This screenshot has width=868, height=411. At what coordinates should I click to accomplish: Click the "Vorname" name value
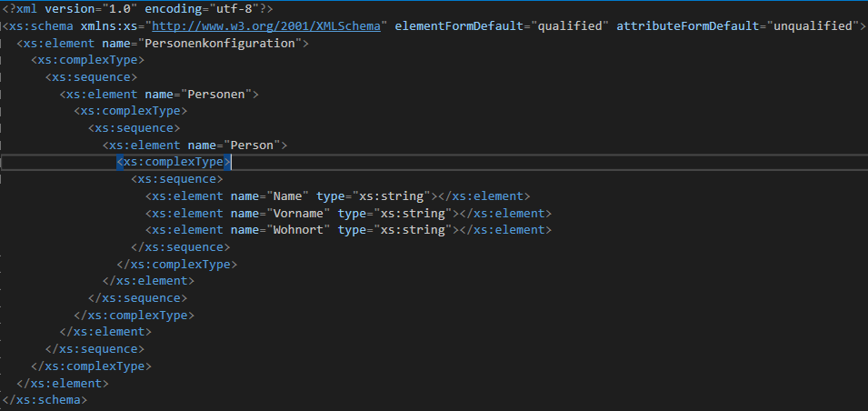[298, 213]
